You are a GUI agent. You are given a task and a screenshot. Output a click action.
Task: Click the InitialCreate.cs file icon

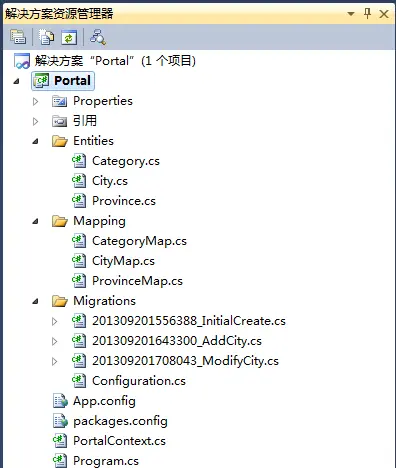[x=79, y=321]
